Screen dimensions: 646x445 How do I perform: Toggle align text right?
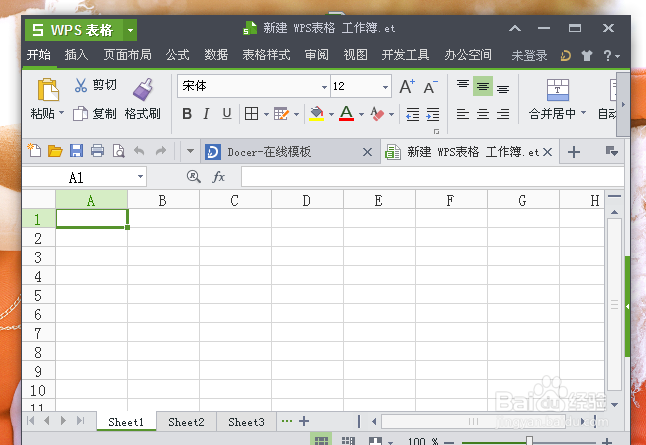click(503, 114)
